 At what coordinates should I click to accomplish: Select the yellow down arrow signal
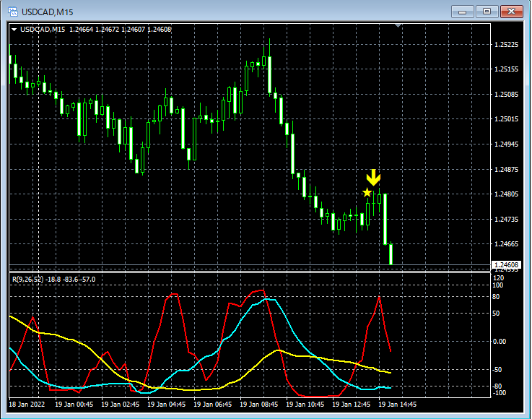[373, 178]
